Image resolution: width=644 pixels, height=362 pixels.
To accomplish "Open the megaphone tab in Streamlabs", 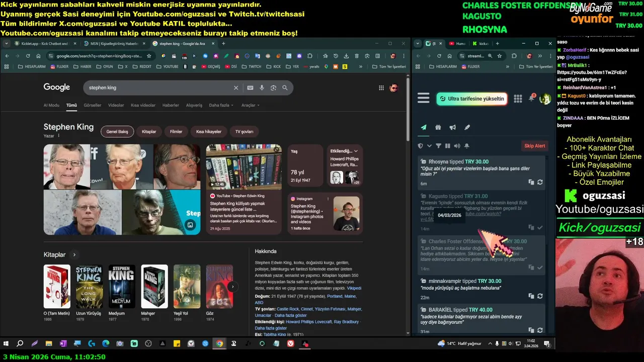I will coord(453,128).
